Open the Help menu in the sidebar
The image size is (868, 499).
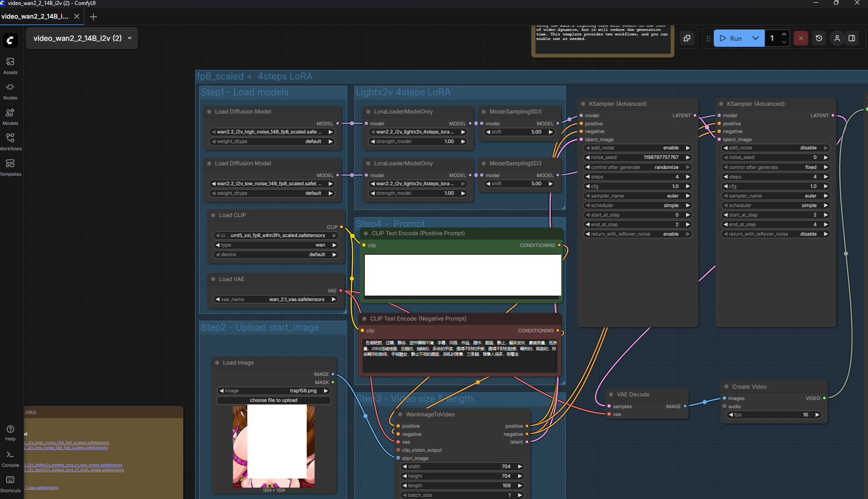[10, 433]
